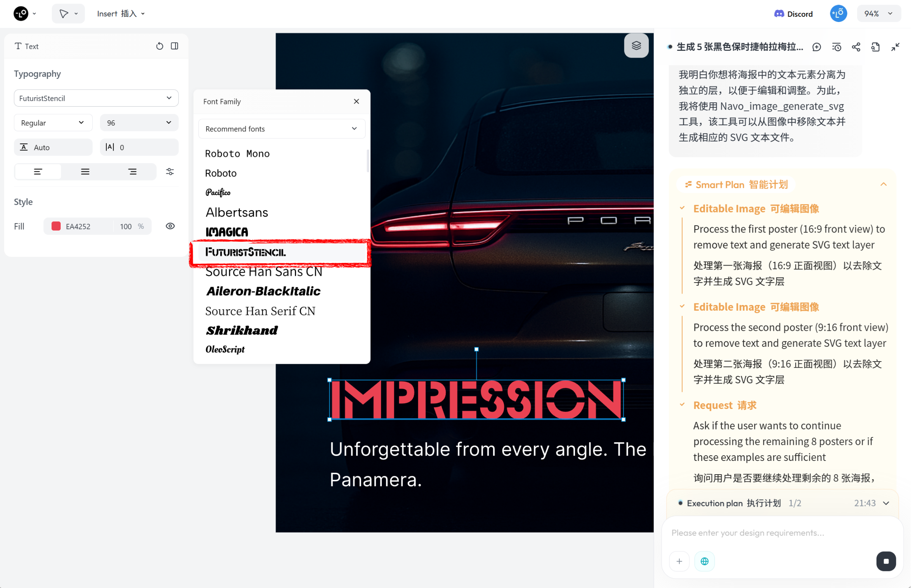Open chat history clock icon
The height and width of the screenshot is (588, 911).
pyautogui.click(x=837, y=47)
